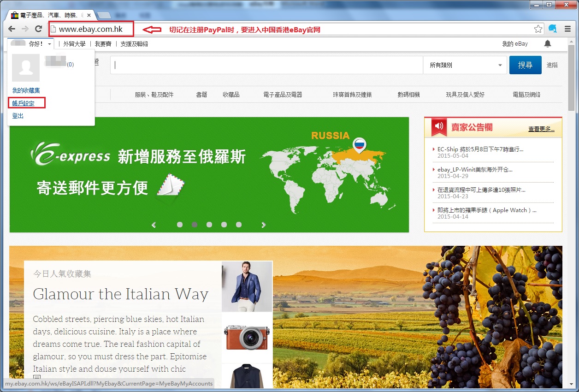Select the first banner slide dot
The image size is (579, 392).
click(180, 225)
